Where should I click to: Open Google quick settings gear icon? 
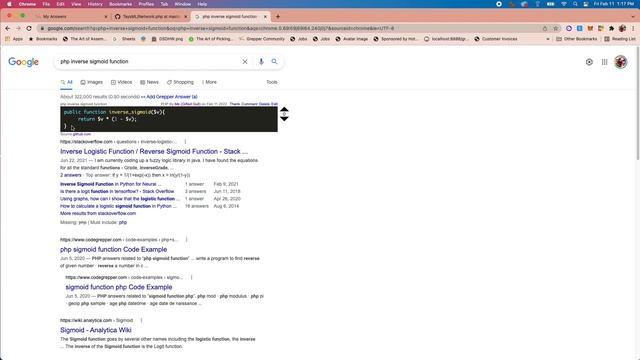click(x=589, y=62)
